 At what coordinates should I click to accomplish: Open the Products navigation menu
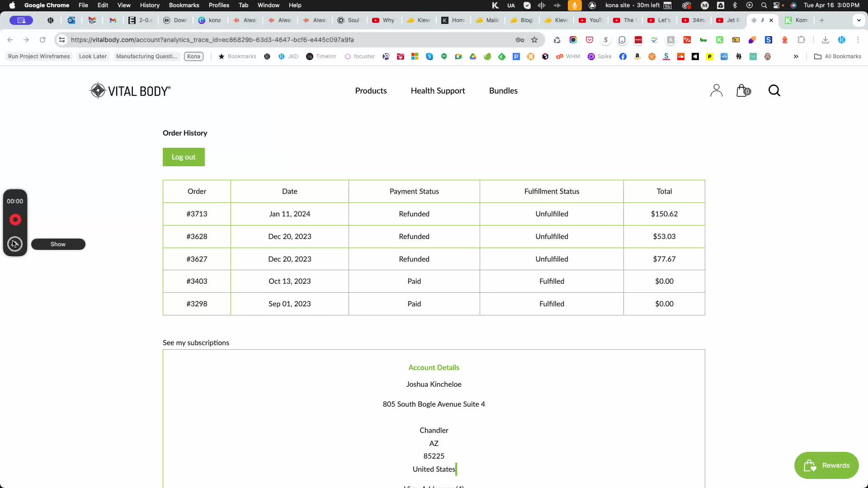click(x=371, y=91)
